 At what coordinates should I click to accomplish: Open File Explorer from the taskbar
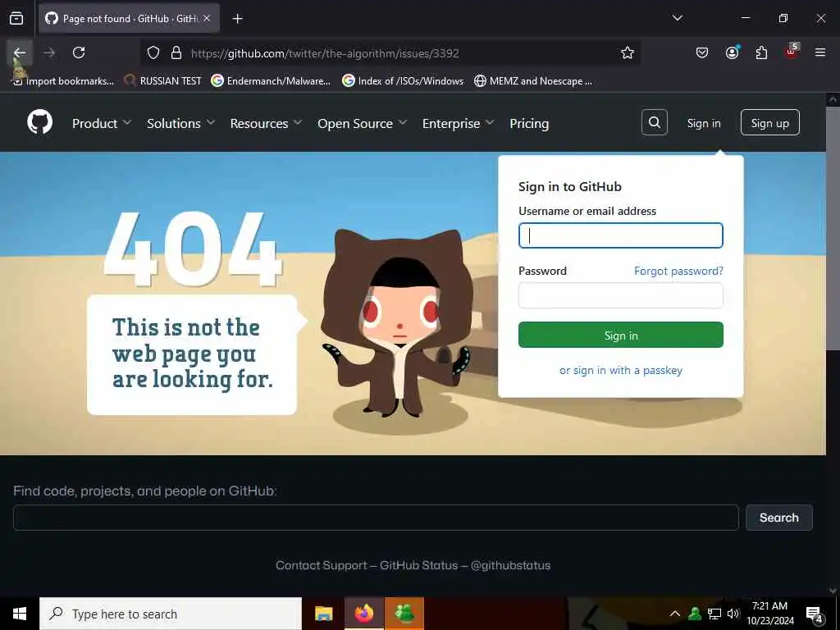coord(323,614)
